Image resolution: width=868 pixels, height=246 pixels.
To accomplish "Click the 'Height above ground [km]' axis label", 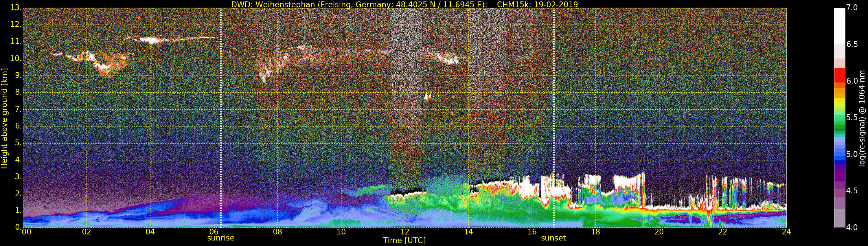I will pos(4,118).
